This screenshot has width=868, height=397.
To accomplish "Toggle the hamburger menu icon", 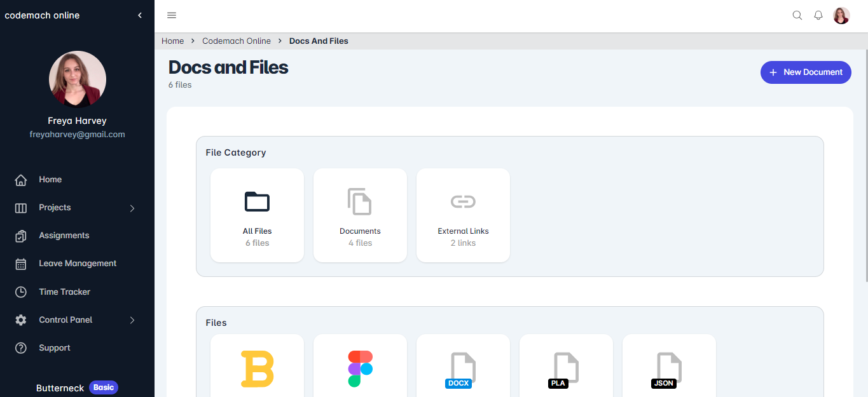I will point(172,15).
